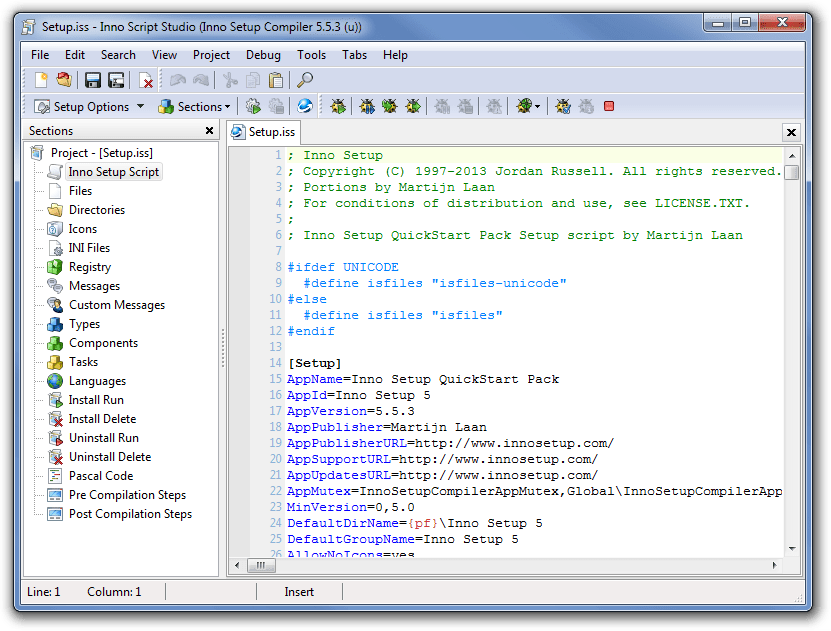Image resolution: width=831 pixels, height=631 pixels.
Task: Open the Setup Options dropdown arrow
Action: tap(140, 106)
